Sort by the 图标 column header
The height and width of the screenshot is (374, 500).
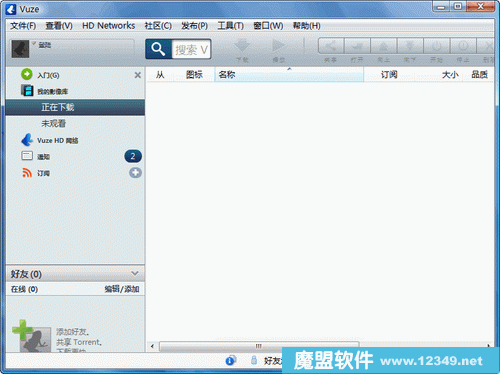pyautogui.click(x=194, y=75)
